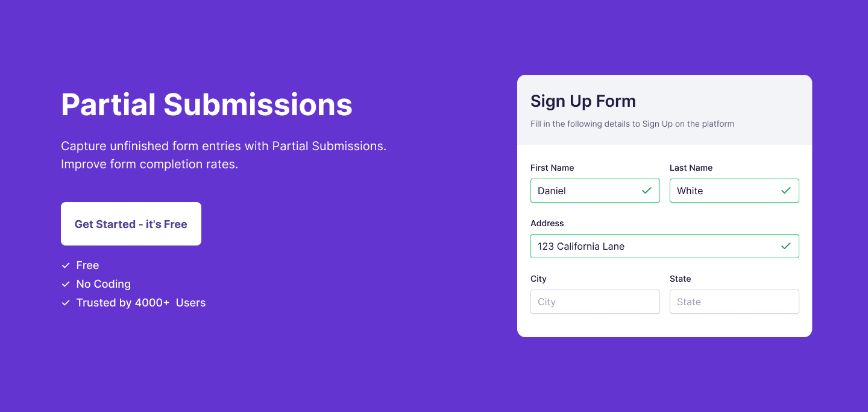Screen dimensions: 868x412
Task: Click the form subtitle text
Action: (632, 124)
